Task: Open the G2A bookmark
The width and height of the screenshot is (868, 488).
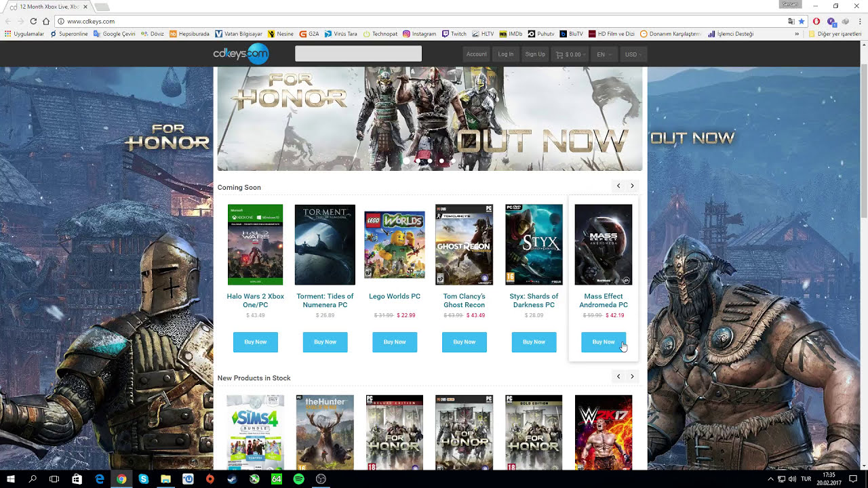Action: [309, 34]
